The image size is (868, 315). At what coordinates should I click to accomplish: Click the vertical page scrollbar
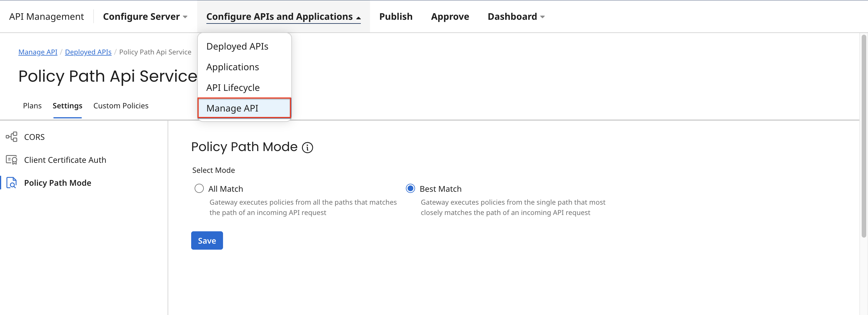pyautogui.click(x=863, y=135)
